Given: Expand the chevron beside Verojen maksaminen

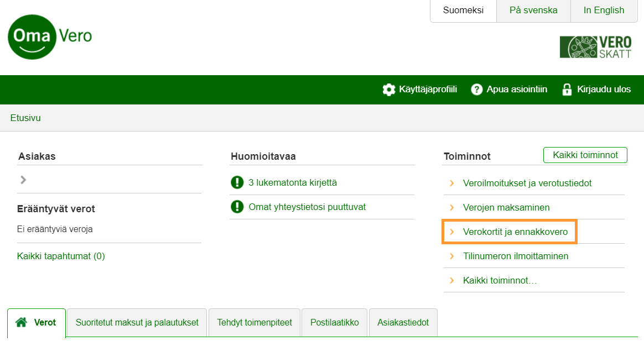Looking at the screenshot, I should pos(452,208).
